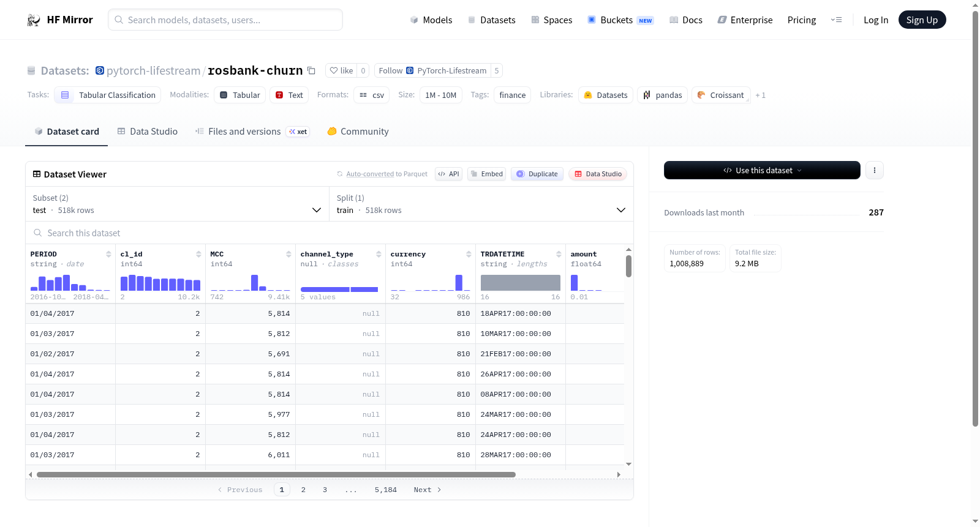Select the csv format tag
Image resolution: width=980 pixels, height=527 pixels.
point(372,95)
